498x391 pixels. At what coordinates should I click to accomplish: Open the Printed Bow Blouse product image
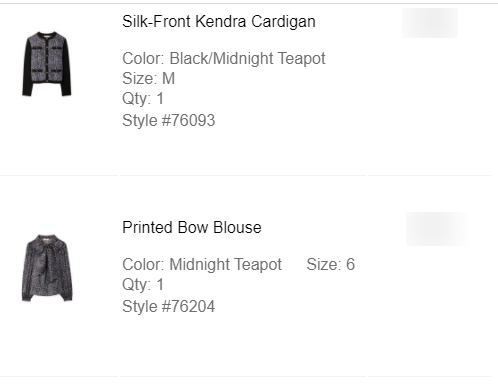[47, 268]
